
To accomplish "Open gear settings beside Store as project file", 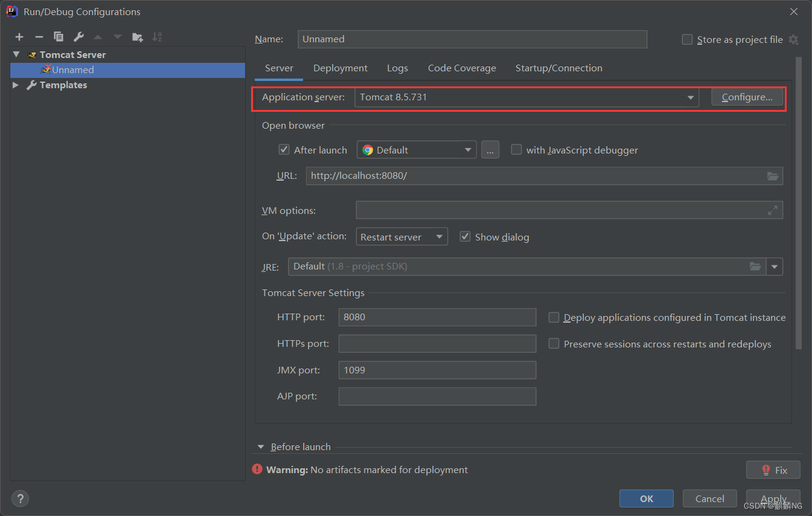I will [x=794, y=40].
